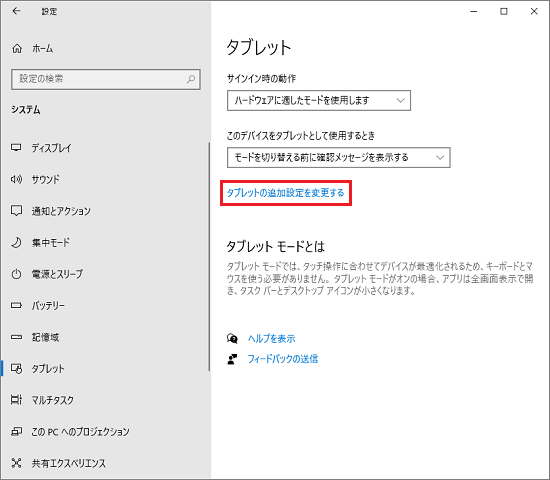Click the バッテリー battery icon
This screenshot has height=480, width=550.
[x=16, y=305]
